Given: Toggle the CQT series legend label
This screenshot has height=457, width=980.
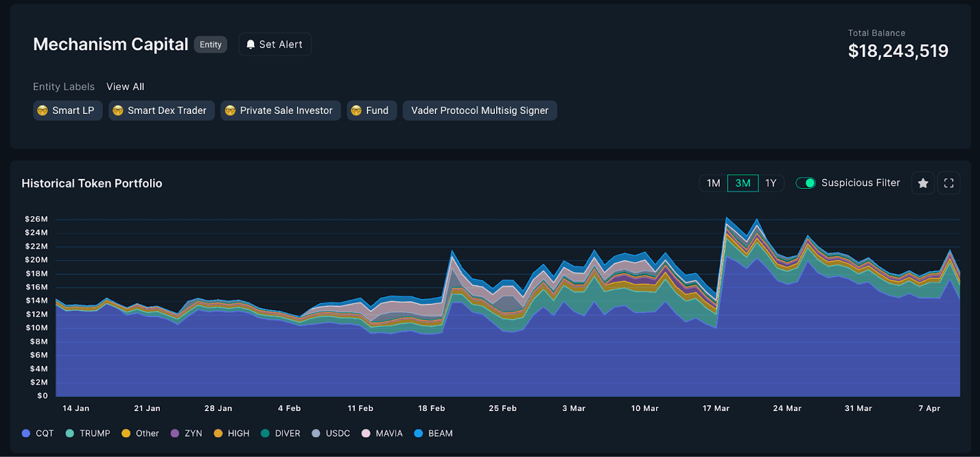Looking at the screenshot, I should [x=45, y=433].
